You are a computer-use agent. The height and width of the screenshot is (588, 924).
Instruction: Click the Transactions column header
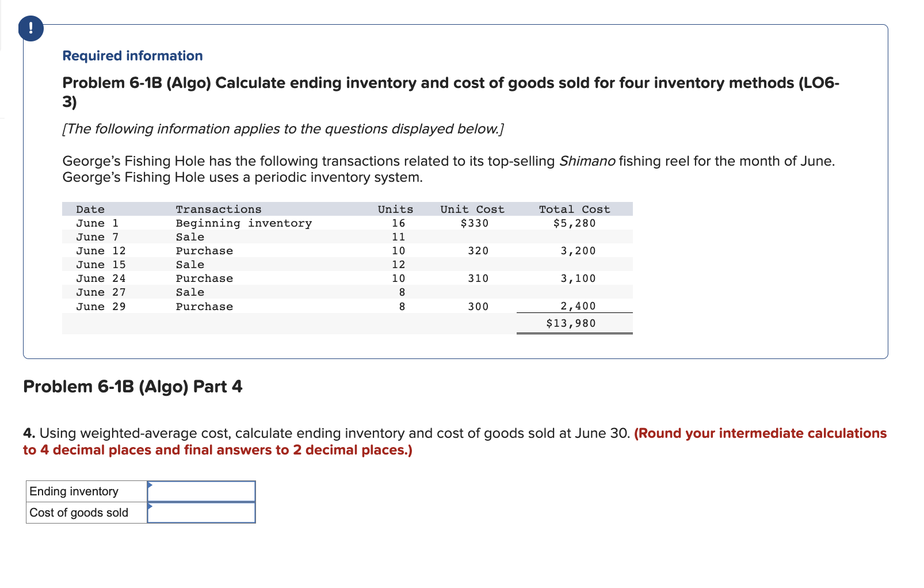coord(219,209)
